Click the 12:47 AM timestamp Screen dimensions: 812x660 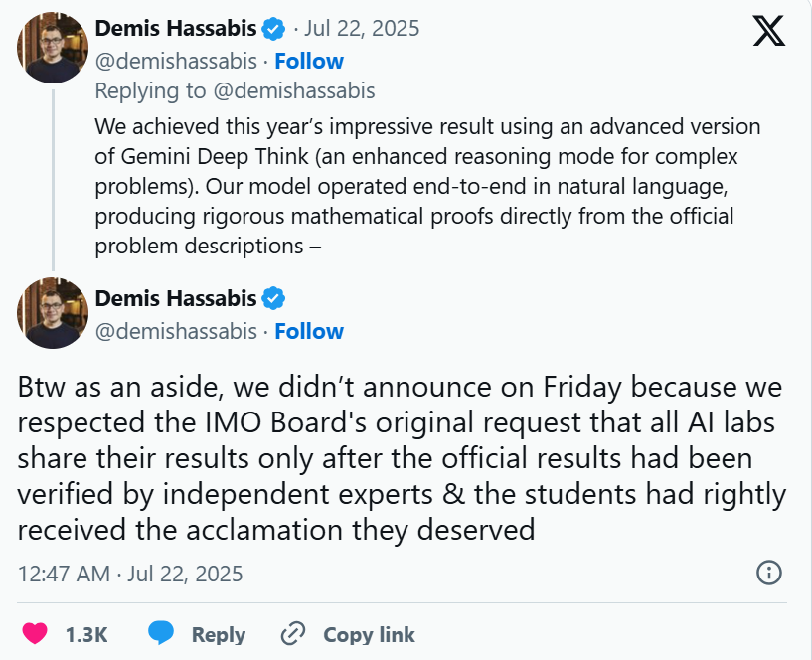click(x=64, y=574)
